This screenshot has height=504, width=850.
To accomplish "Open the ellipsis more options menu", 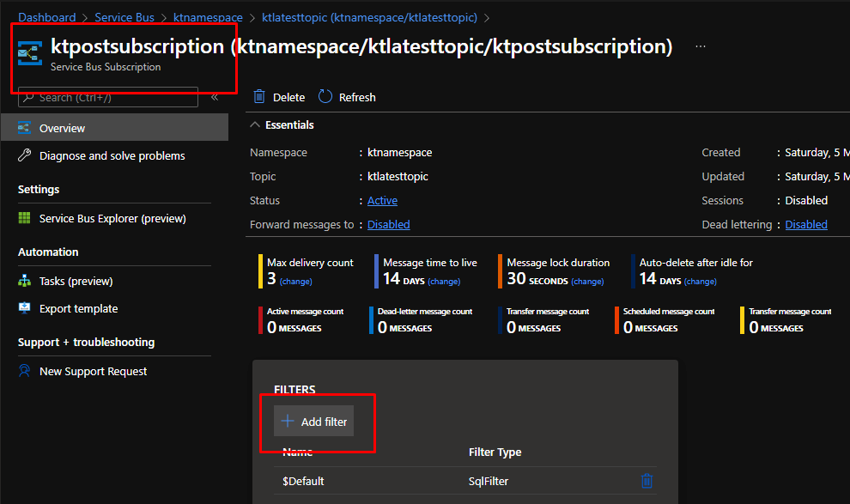I will [701, 46].
